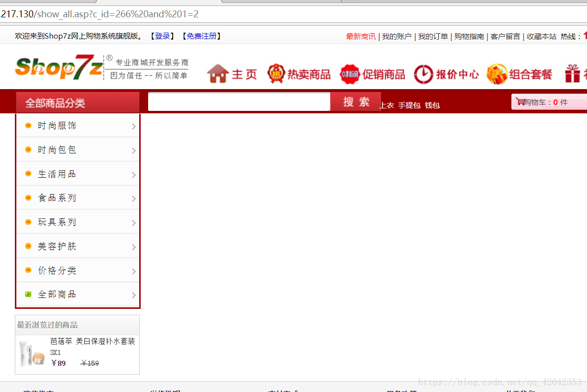Click the house icon for 主页

pyautogui.click(x=217, y=74)
